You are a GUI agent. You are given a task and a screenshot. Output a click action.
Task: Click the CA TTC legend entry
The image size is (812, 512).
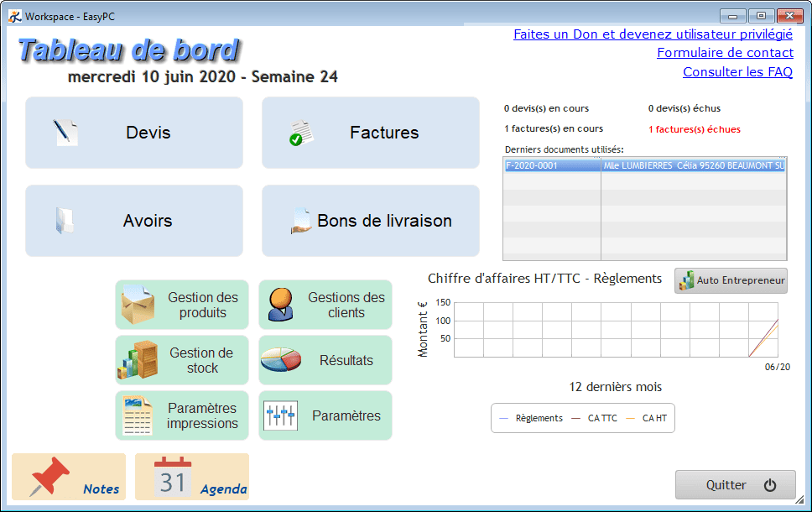(x=595, y=418)
